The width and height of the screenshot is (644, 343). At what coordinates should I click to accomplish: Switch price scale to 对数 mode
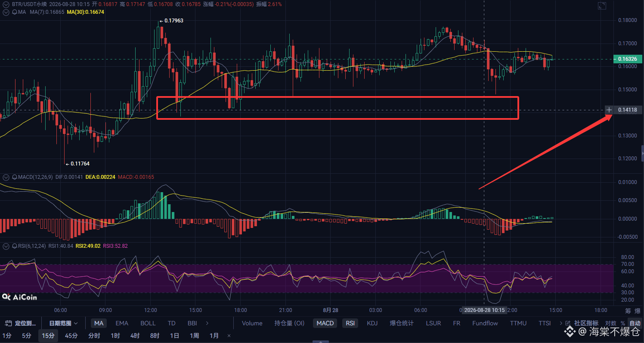tap(610, 323)
